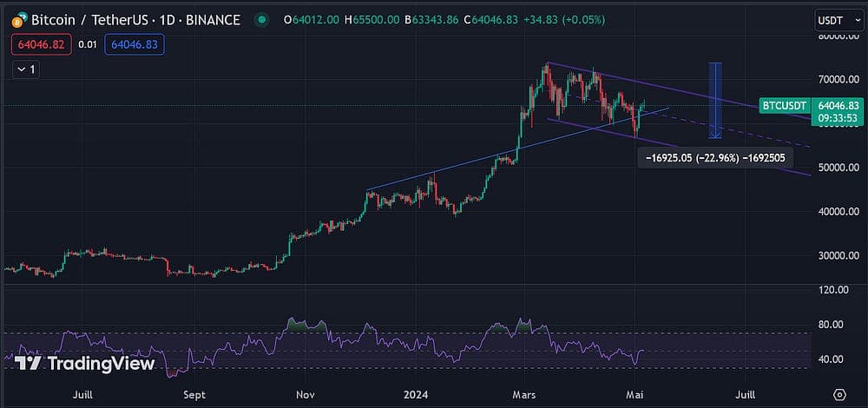
Task: Click the 70000.00 price axis label
Action: tap(838, 80)
